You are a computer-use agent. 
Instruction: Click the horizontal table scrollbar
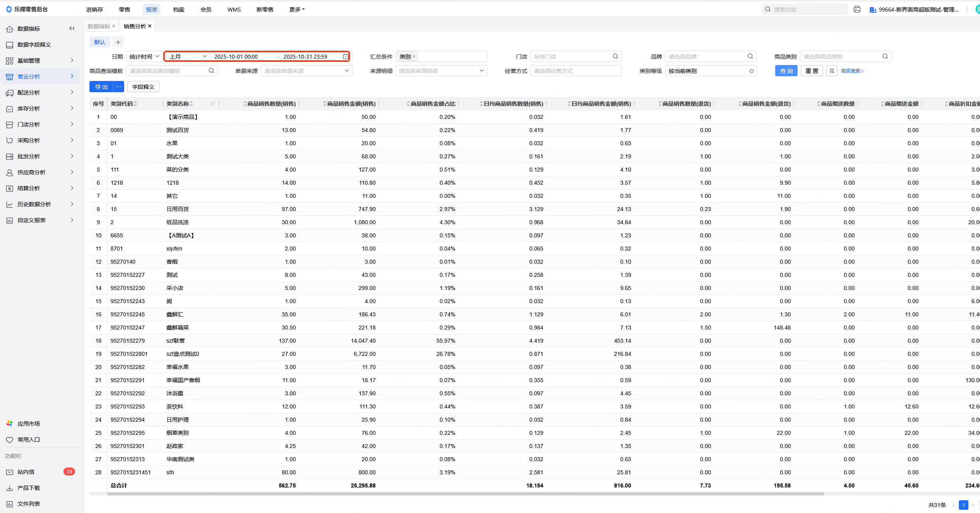pyautogui.click(x=465, y=494)
